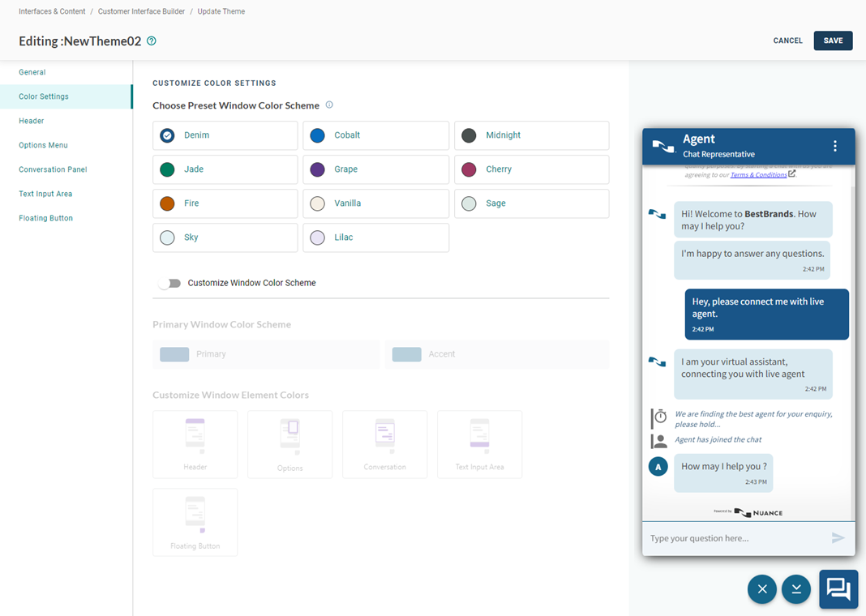The height and width of the screenshot is (616, 866).
Task: Click the Header element thumbnail icon
Action: coord(195,434)
